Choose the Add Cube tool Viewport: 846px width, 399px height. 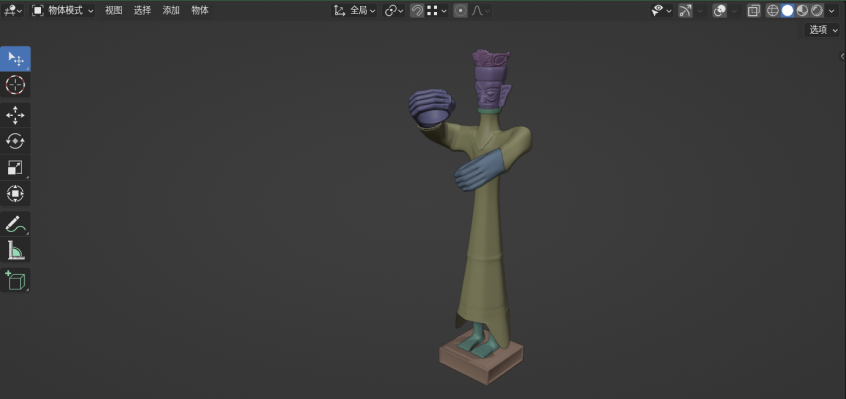(15, 280)
